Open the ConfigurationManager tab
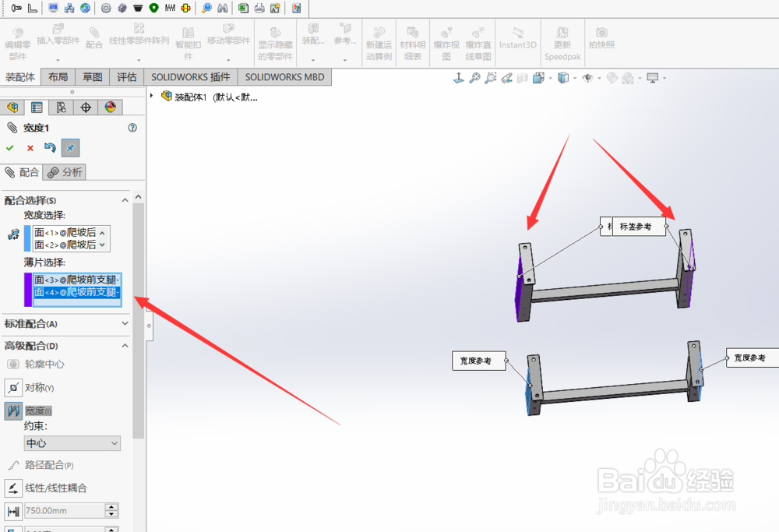This screenshot has width=779, height=532. pos(61,107)
